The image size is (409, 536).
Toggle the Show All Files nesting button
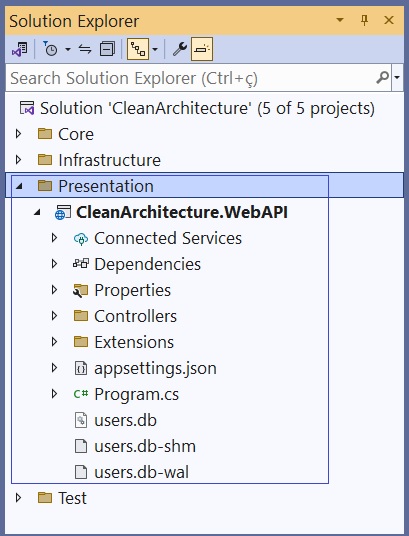pos(138,49)
